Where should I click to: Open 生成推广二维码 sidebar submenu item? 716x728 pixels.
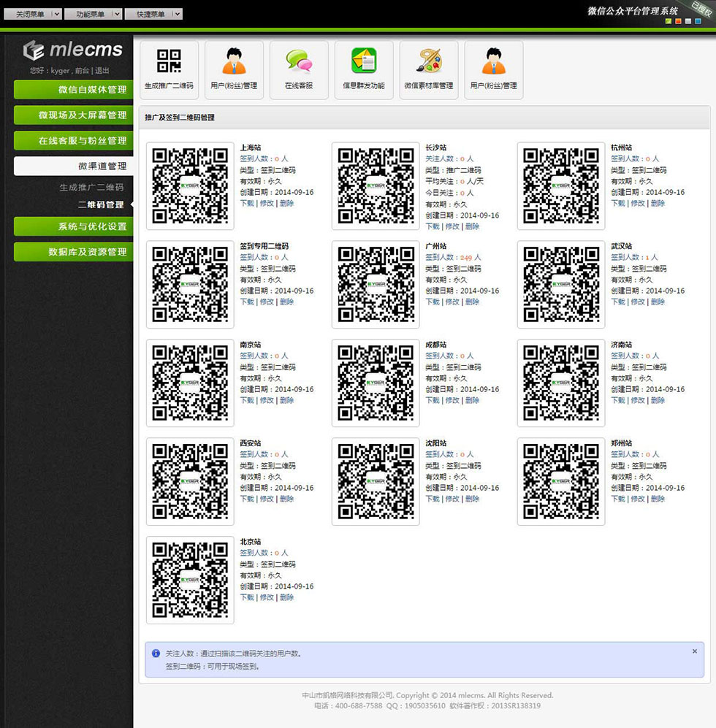click(x=91, y=187)
